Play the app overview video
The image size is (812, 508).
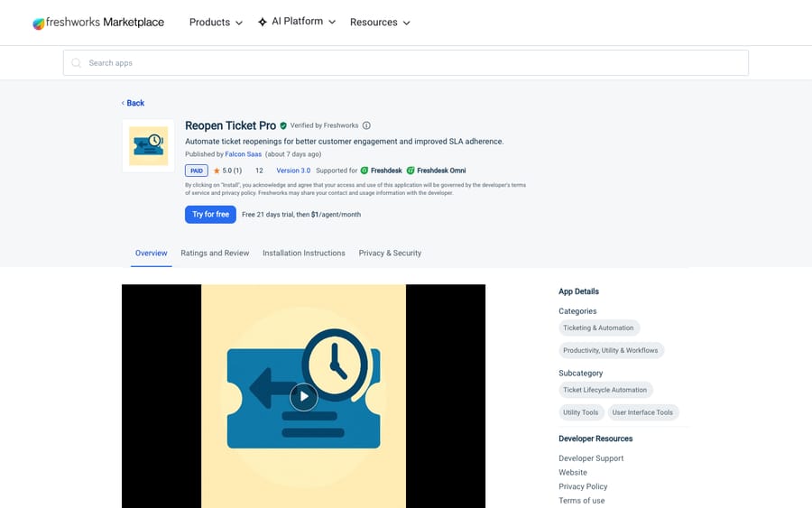[303, 397]
